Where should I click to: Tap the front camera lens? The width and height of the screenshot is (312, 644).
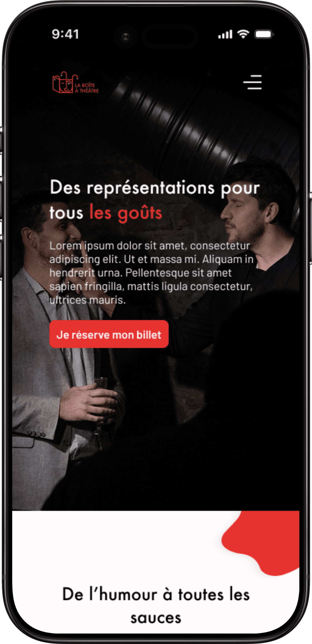pos(125,37)
